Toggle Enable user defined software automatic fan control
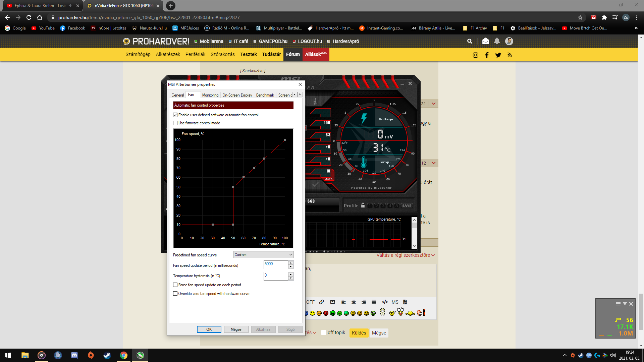644x362 pixels. (x=175, y=115)
